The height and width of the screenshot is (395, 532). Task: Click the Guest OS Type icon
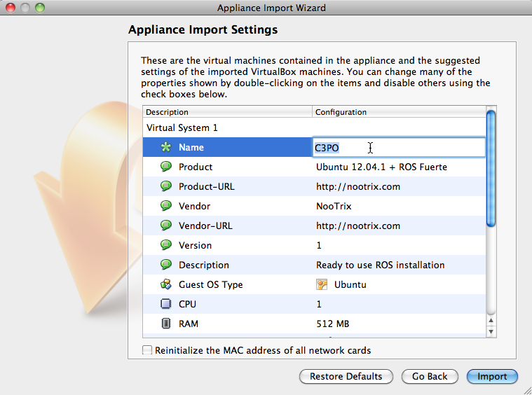tap(166, 284)
